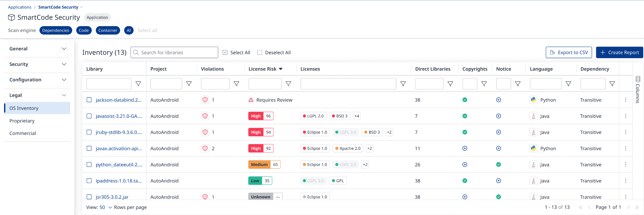The height and width of the screenshot is (215, 644).
Task: Open the Proprietary sidebar item
Action: (x=22, y=121)
